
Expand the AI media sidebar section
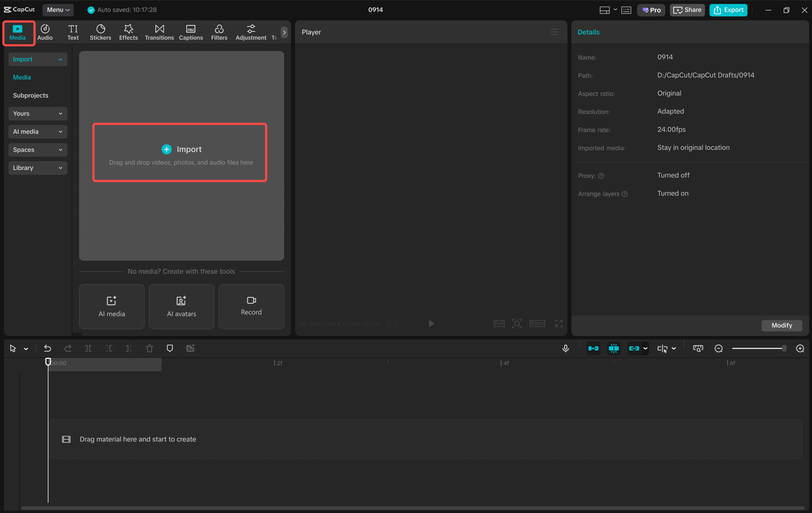[x=38, y=132]
